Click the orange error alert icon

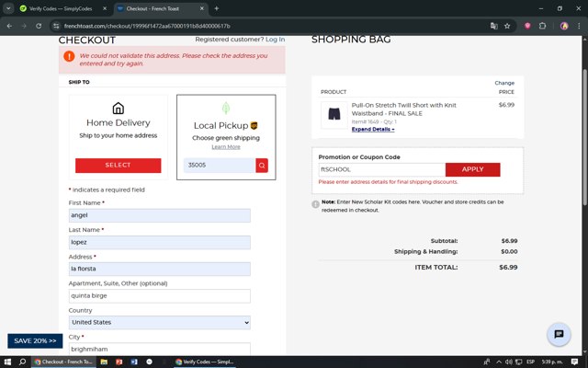pyautogui.click(x=69, y=56)
